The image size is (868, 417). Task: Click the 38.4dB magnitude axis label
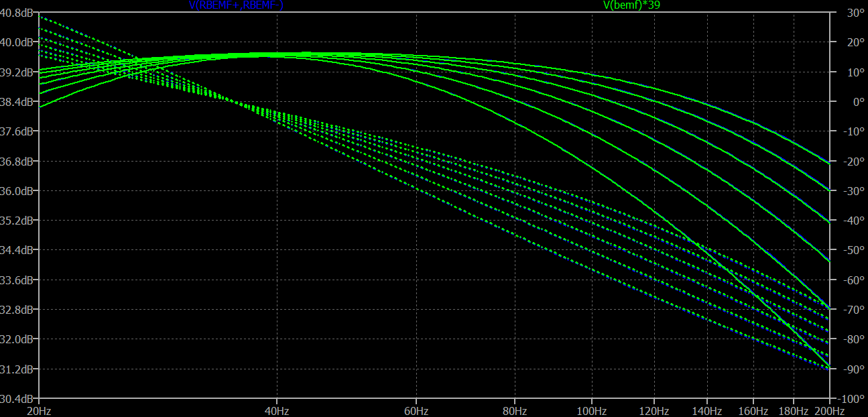(x=18, y=102)
